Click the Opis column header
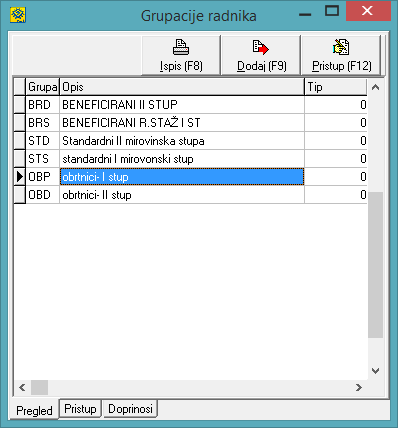This screenshot has width=398, height=428. click(x=182, y=87)
